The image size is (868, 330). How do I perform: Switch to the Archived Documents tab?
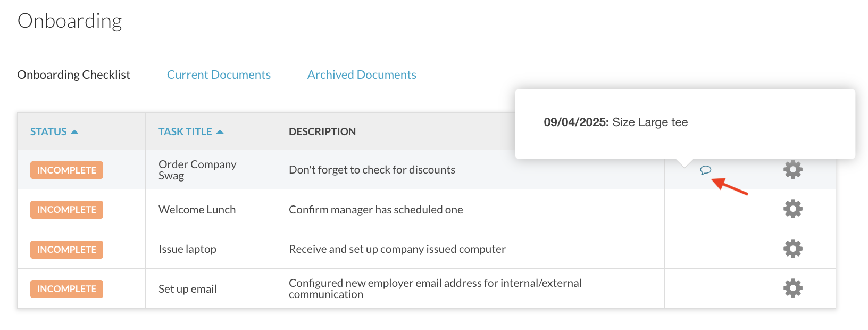coord(362,75)
